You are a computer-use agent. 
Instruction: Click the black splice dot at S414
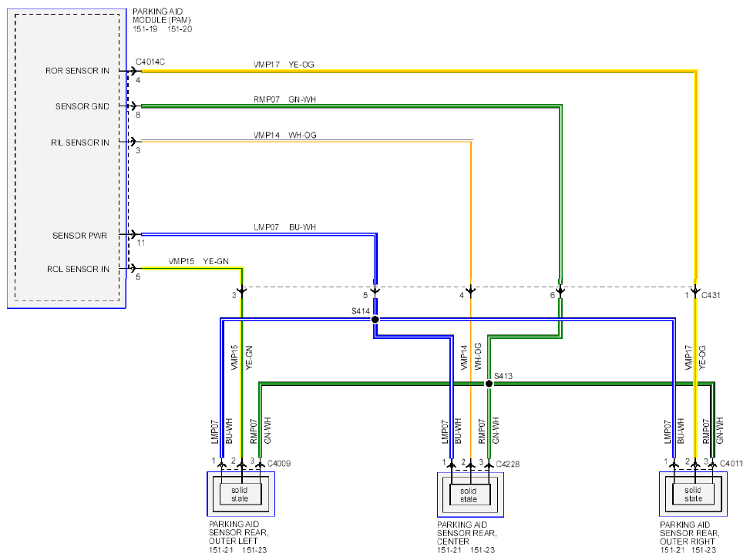[x=375, y=319]
